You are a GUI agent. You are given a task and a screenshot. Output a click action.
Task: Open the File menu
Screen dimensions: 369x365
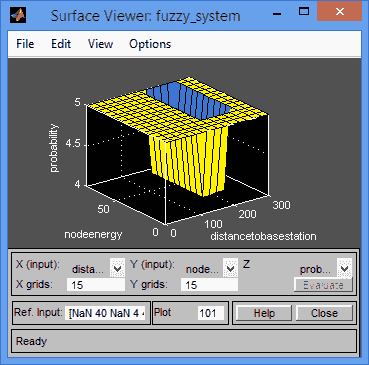coord(25,44)
